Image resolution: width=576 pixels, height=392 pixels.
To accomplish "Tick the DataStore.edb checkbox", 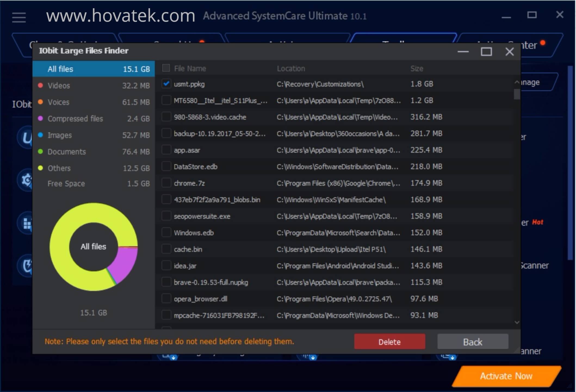I will 166,166.
